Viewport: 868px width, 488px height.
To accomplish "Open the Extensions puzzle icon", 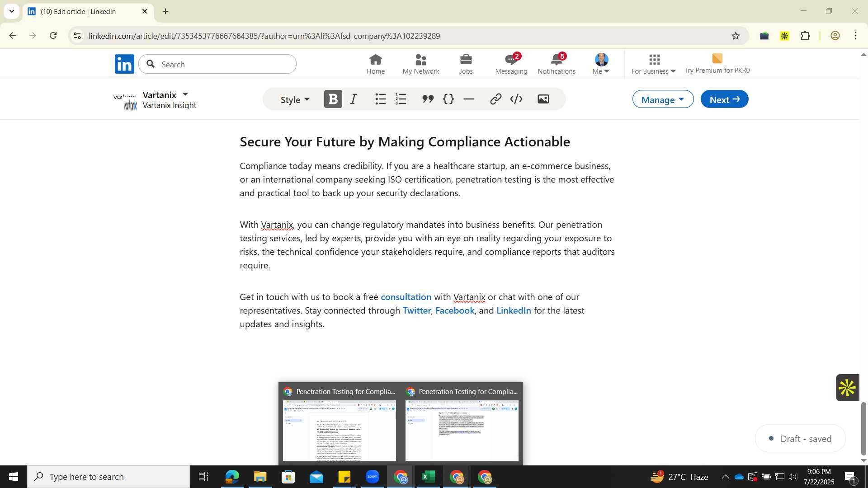I will click(805, 36).
